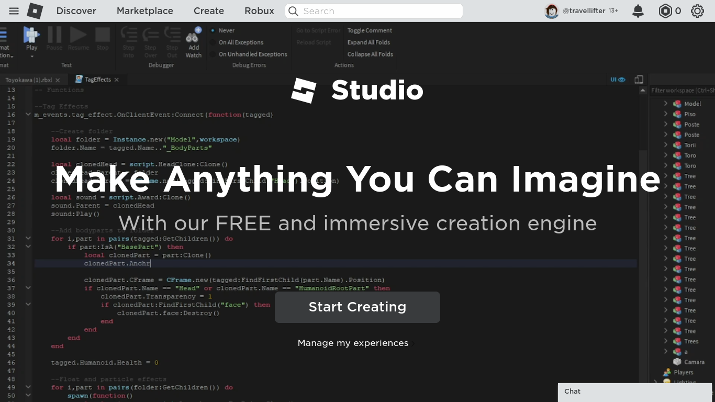Viewport: 715px width, 402px height.
Task: Click the Stop icon in Studio toolbar
Action: pos(103,35)
